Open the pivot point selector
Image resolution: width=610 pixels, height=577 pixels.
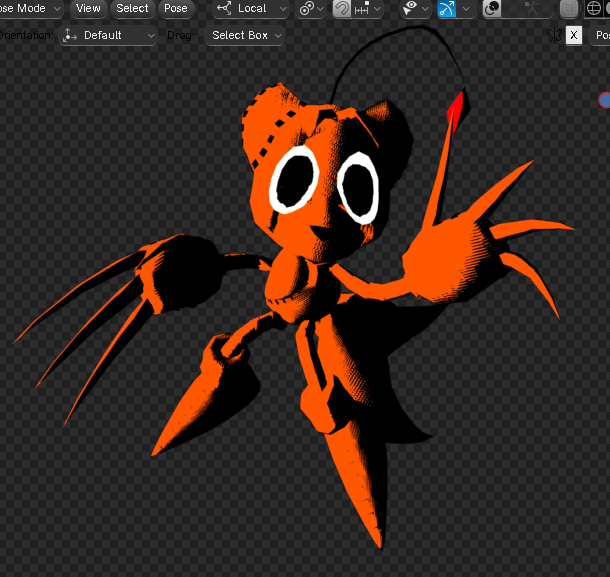(311, 8)
